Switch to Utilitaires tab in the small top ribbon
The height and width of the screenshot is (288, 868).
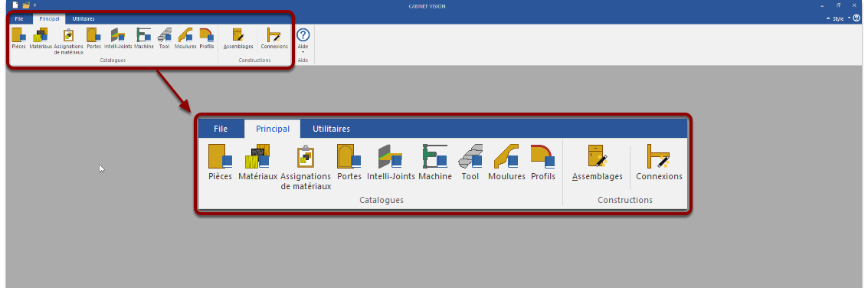click(x=84, y=19)
